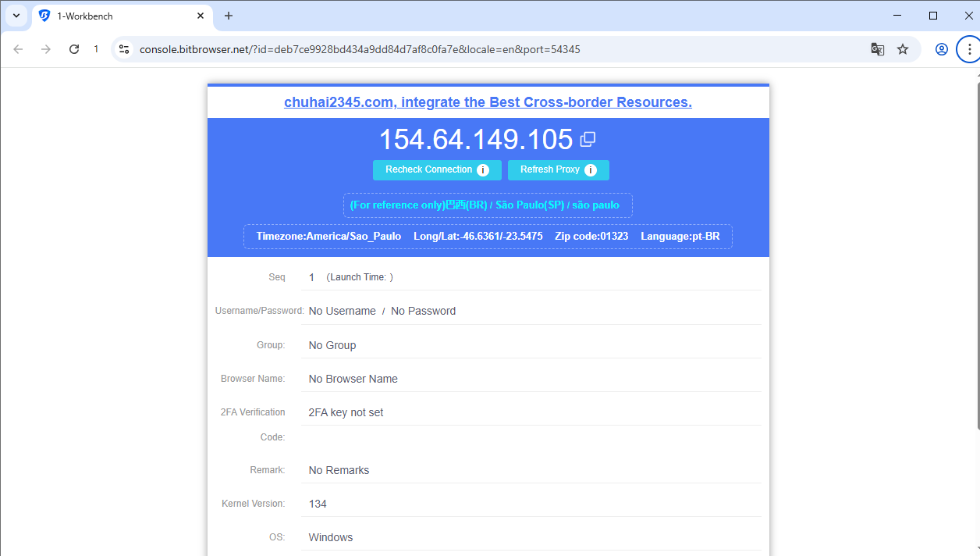
Task: Click the OS value Windows
Action: pyautogui.click(x=331, y=537)
